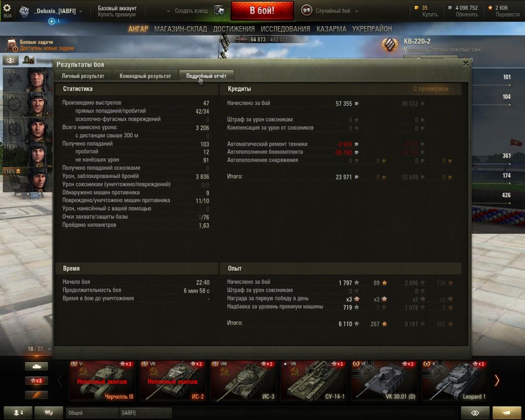The height and width of the screenshot is (420, 525).
Task: Toggle the orange stripe carousel filter
Action: tap(36, 395)
